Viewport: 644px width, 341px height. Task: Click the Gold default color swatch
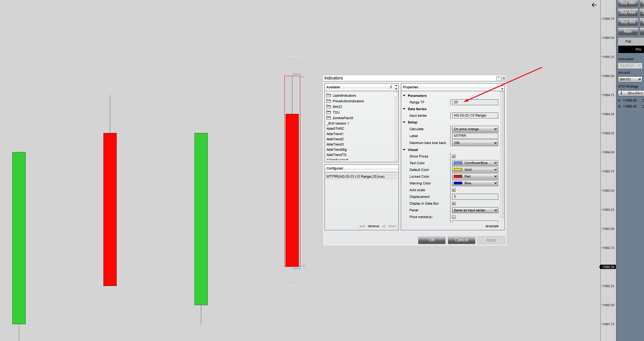tap(457, 169)
